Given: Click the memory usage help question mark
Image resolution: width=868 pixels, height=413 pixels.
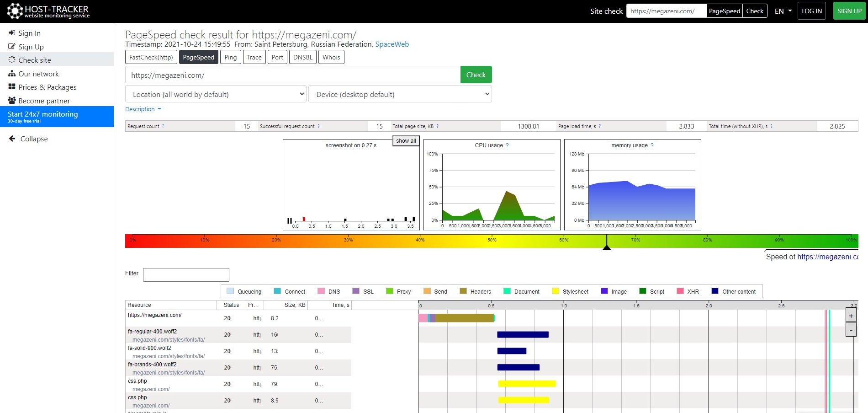Looking at the screenshot, I should coord(652,145).
